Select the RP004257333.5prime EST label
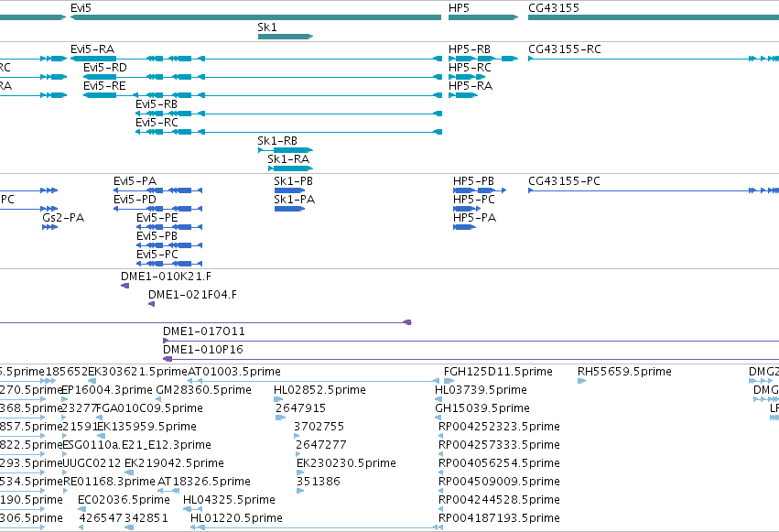Image resolution: width=779 pixels, height=532 pixels. 499,445
